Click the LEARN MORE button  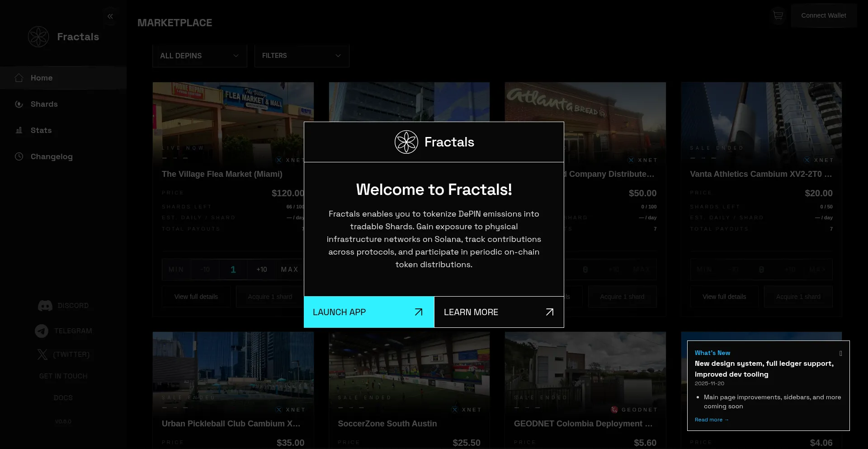(x=499, y=312)
